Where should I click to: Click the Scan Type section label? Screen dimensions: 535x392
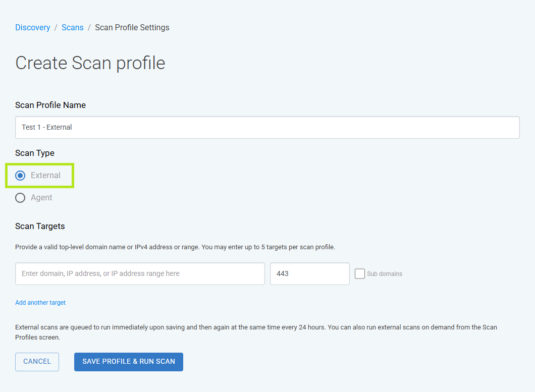point(35,153)
